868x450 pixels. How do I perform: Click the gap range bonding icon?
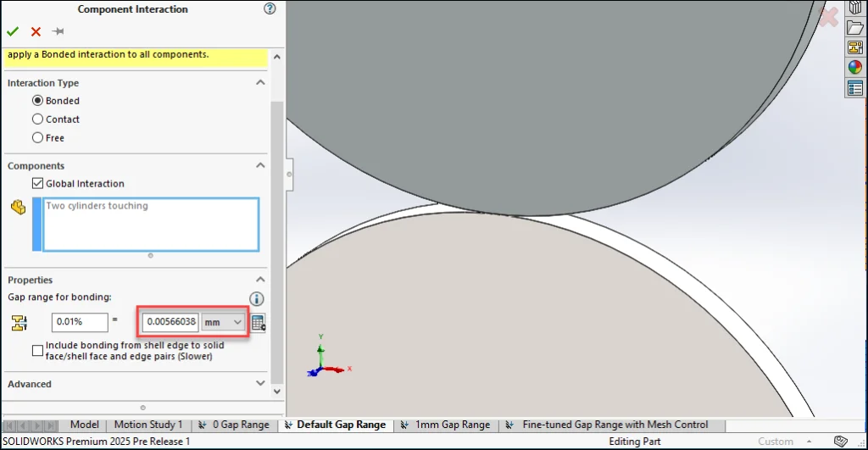coord(19,323)
